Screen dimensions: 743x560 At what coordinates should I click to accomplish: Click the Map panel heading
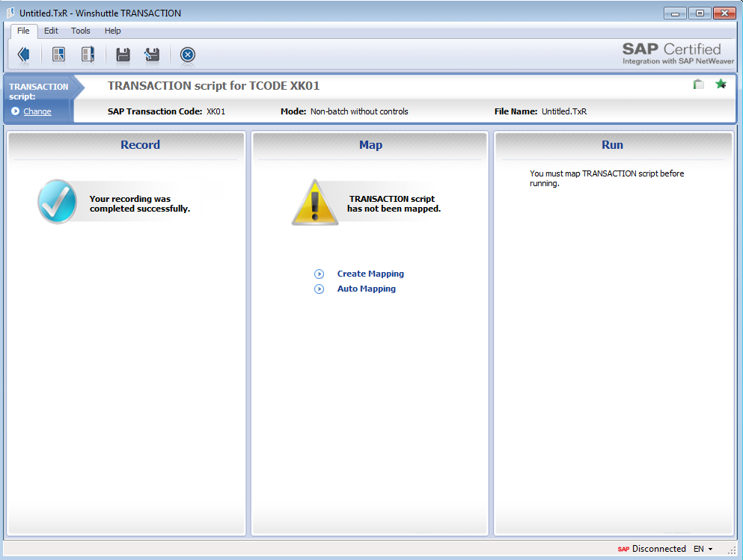pyautogui.click(x=370, y=145)
